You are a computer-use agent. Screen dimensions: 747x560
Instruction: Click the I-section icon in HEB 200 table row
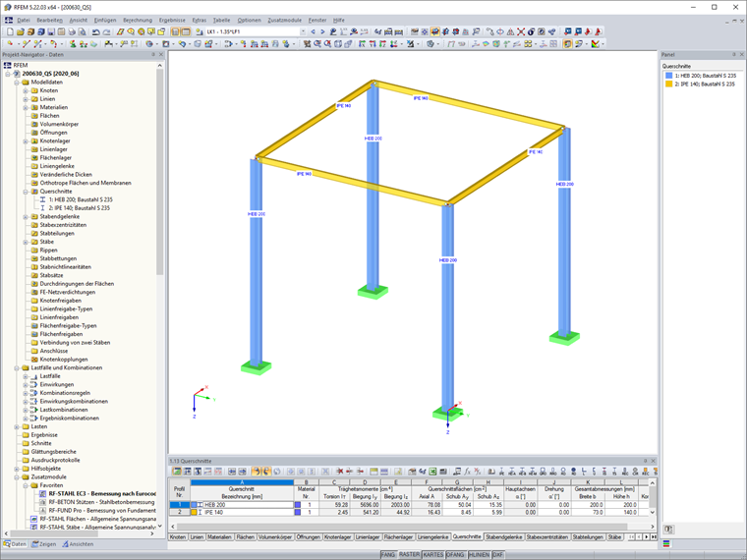click(201, 505)
